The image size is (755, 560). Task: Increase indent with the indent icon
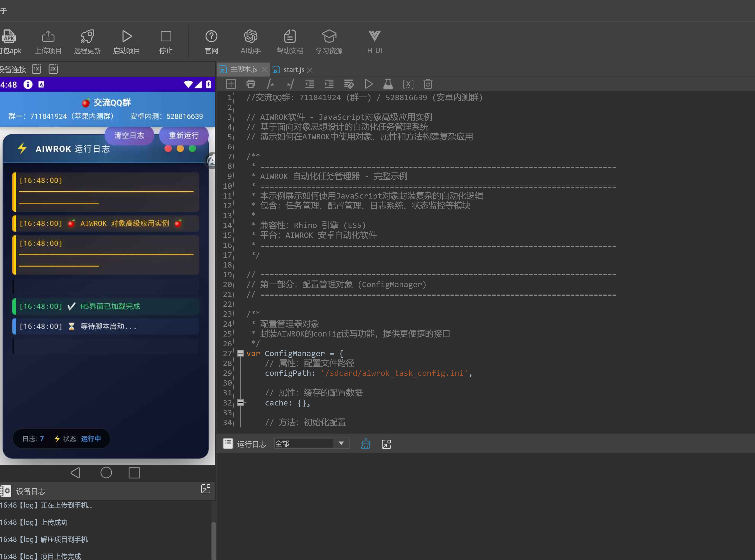pyautogui.click(x=329, y=84)
